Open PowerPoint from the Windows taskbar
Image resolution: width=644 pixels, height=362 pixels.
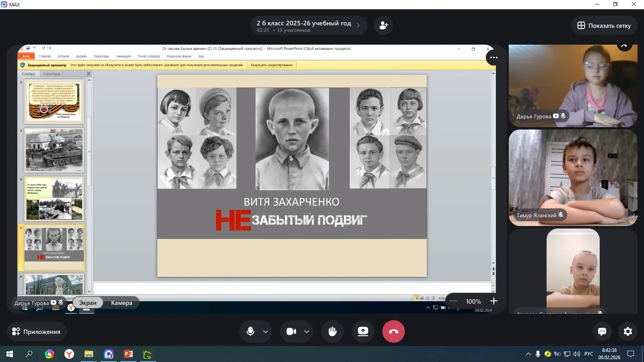(128, 354)
